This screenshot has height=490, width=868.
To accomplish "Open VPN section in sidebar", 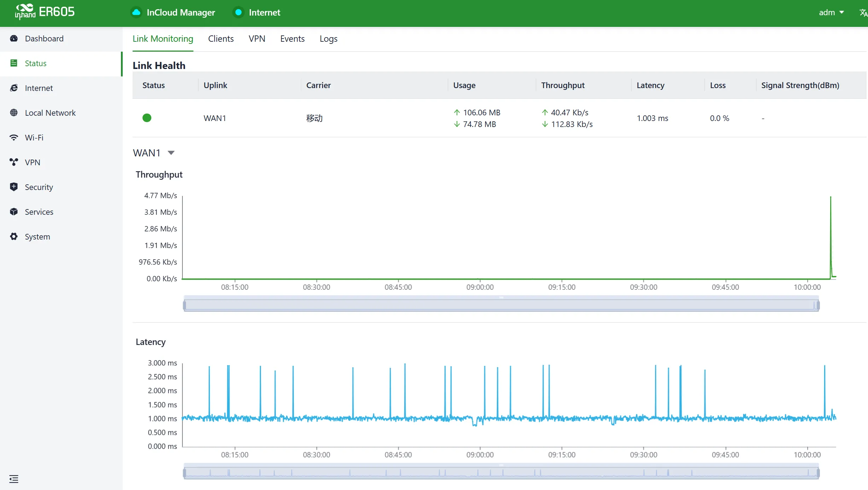I will point(61,162).
